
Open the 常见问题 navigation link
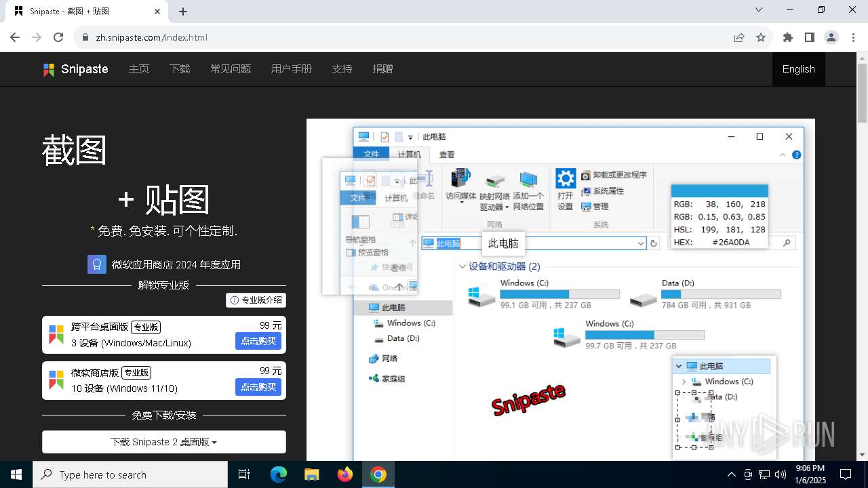click(x=231, y=69)
